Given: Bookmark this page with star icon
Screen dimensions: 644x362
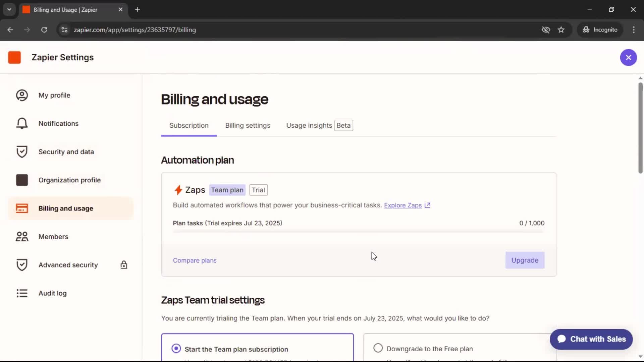Looking at the screenshot, I should coord(561,30).
